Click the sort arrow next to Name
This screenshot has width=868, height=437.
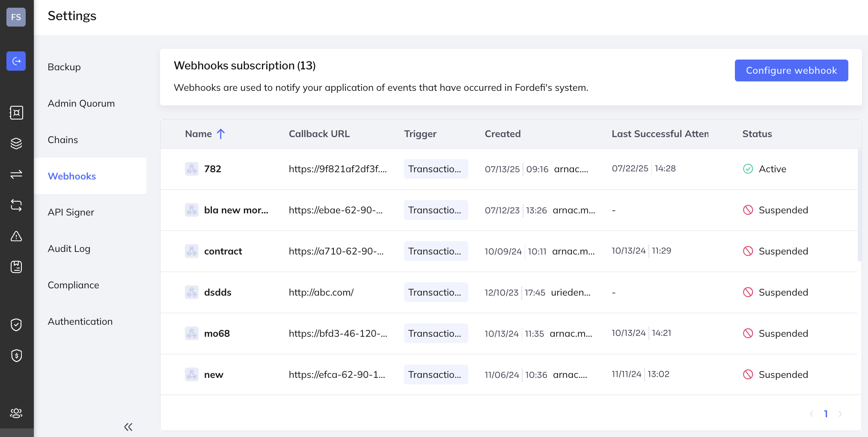pos(221,134)
